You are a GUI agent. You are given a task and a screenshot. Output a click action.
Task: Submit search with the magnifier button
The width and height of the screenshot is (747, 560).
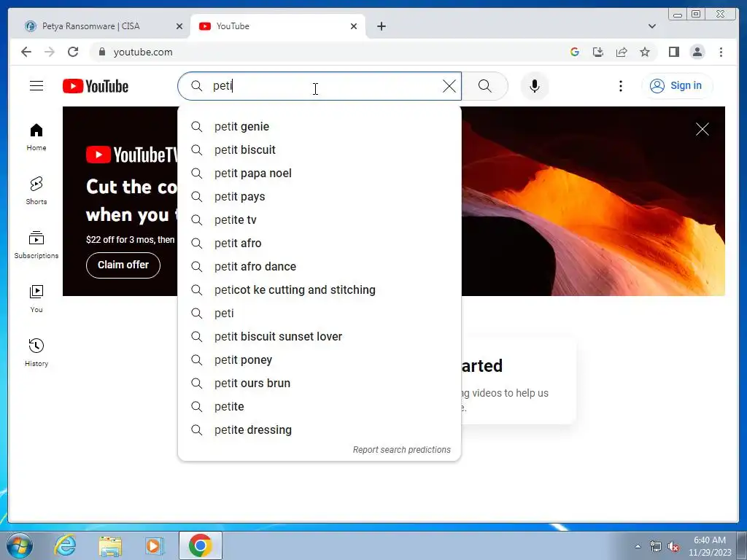coord(484,86)
